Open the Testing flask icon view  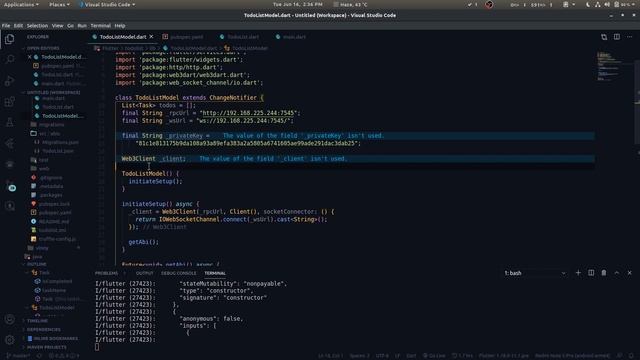pos(9,122)
